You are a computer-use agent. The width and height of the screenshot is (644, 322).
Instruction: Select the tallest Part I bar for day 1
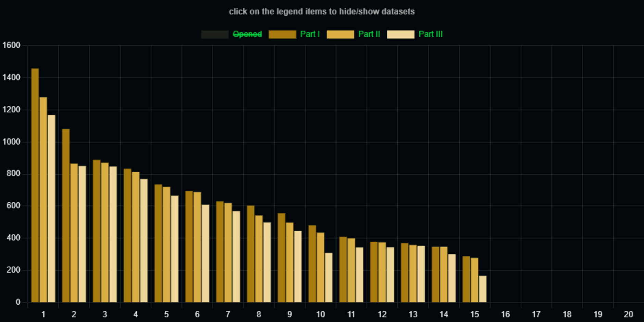pyautogui.click(x=35, y=185)
